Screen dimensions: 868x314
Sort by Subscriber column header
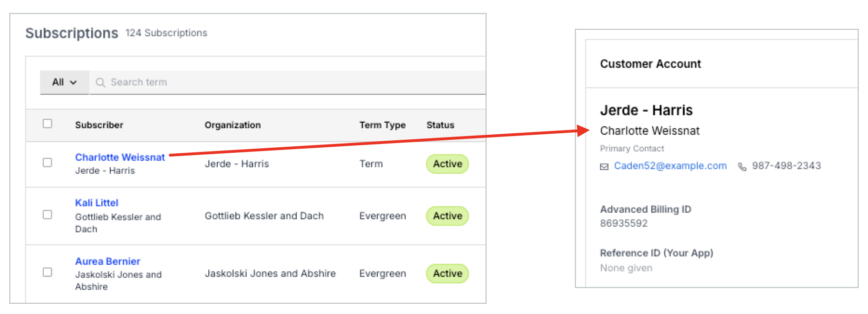[x=99, y=125]
